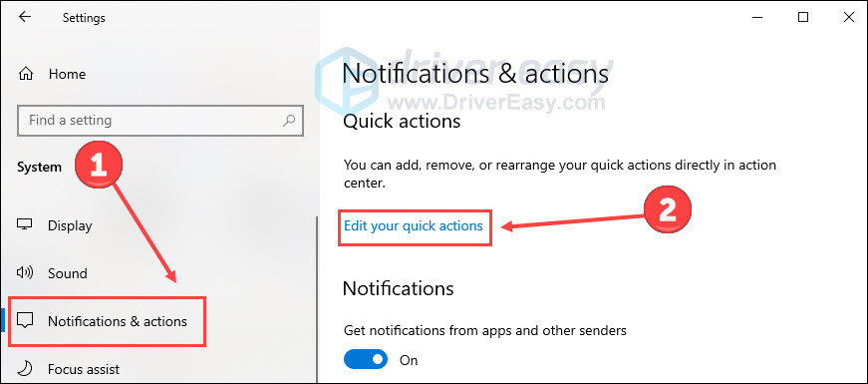Click the Focus assist moon icon
868x384 pixels.
click(x=25, y=368)
